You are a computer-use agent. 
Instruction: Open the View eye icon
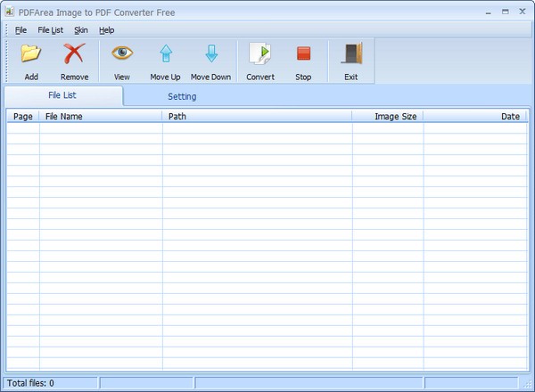[122, 53]
